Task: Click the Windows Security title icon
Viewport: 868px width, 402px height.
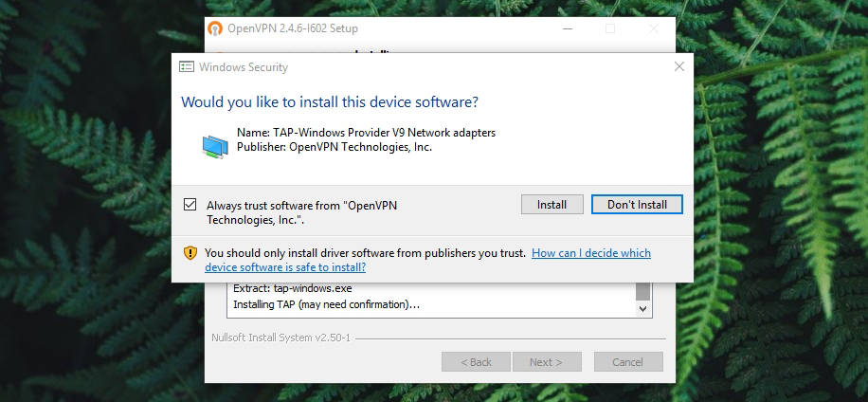Action: click(x=187, y=67)
